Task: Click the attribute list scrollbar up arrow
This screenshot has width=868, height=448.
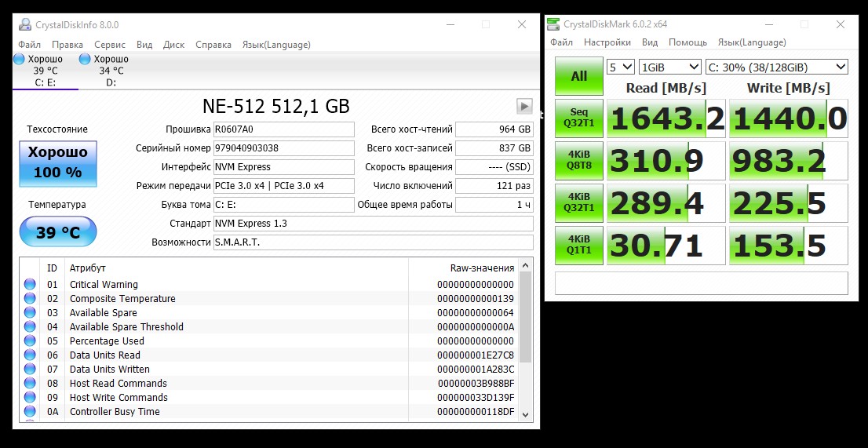Action: point(525,267)
